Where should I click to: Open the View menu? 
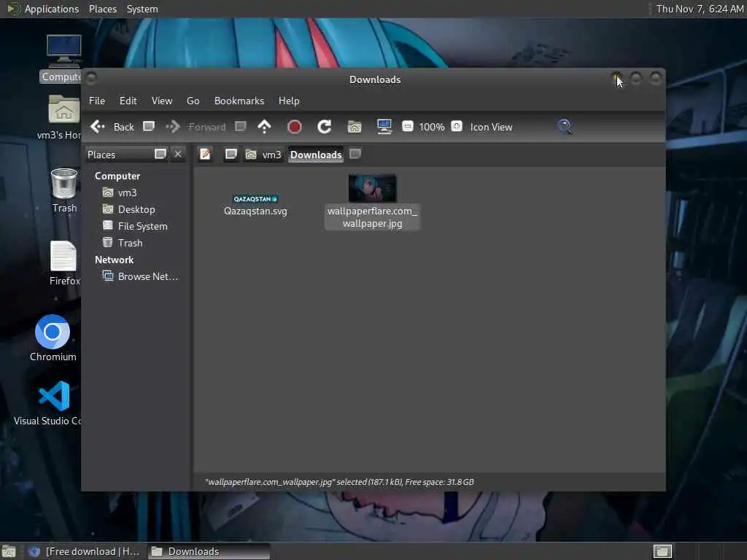pyautogui.click(x=162, y=101)
